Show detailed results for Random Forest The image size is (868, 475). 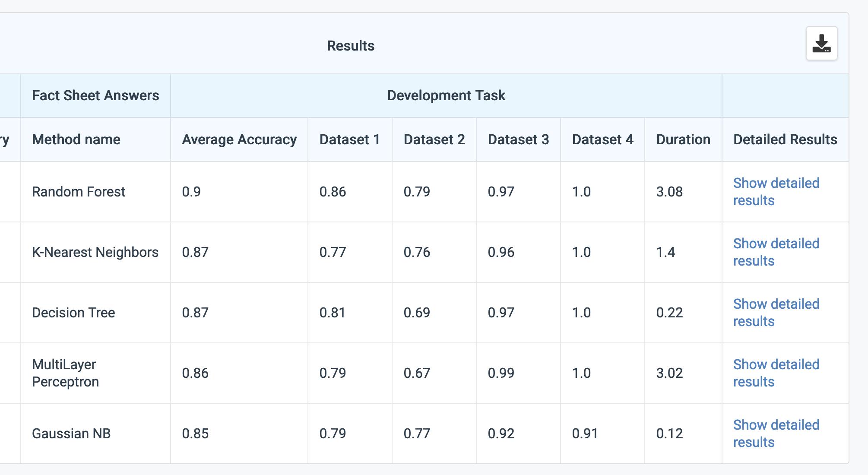776,192
